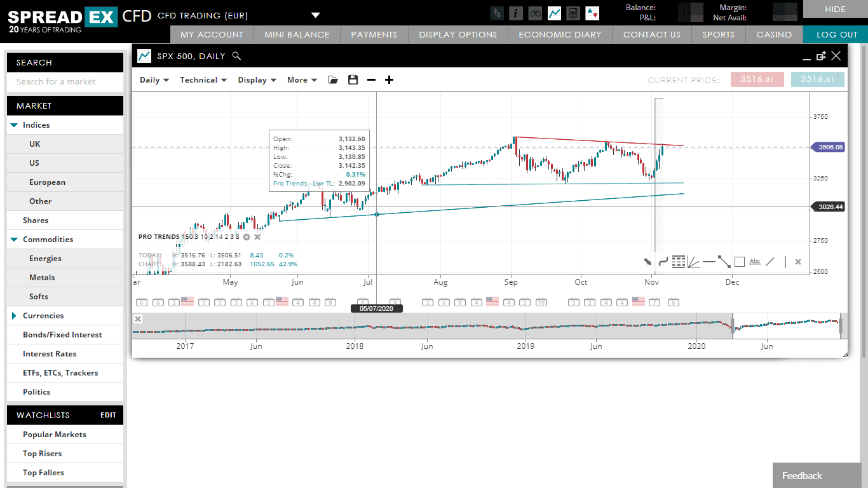
Task: Click the binoculars icon in the header
Action: point(534,13)
